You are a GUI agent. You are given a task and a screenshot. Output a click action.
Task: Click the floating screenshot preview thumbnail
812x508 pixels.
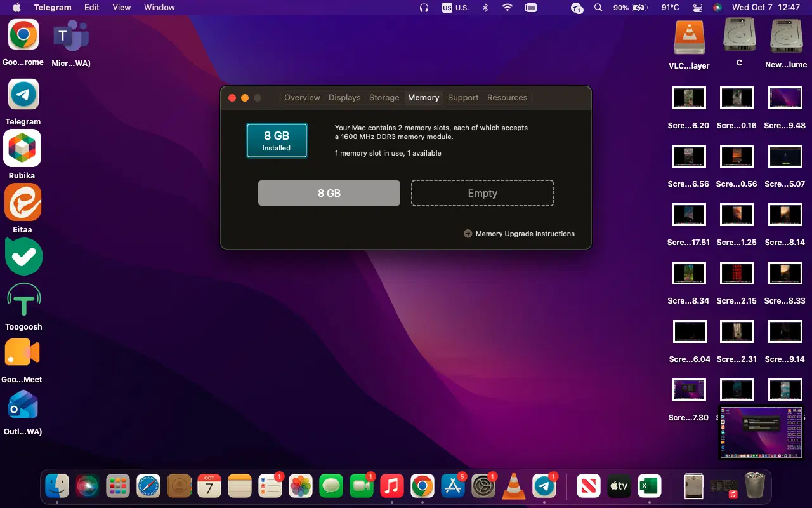click(x=763, y=432)
